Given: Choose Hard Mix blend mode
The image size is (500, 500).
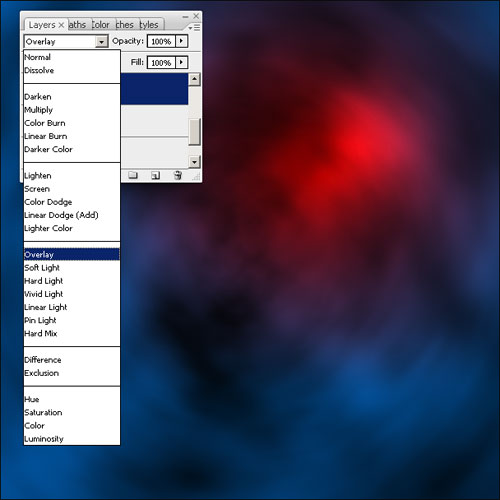Looking at the screenshot, I should [x=72, y=333].
